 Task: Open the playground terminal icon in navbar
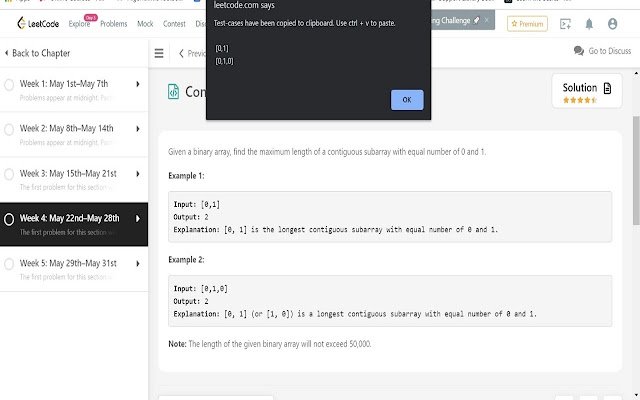pos(565,24)
